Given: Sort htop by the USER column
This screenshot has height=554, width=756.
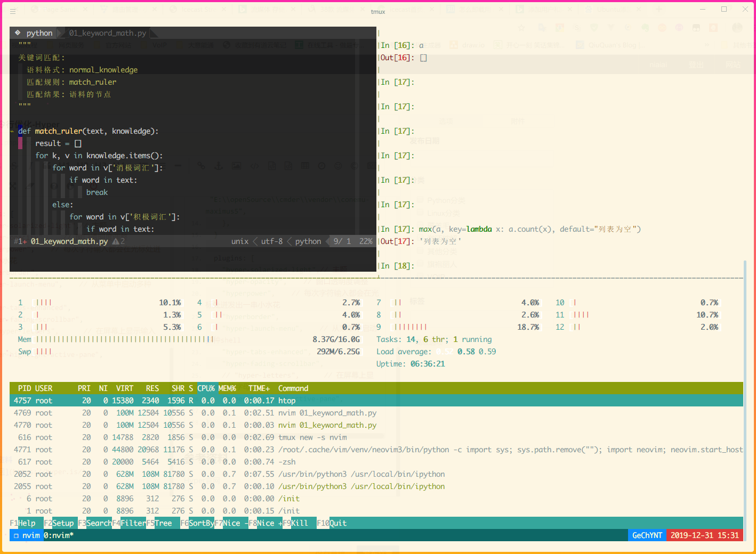Looking at the screenshot, I should (x=44, y=388).
